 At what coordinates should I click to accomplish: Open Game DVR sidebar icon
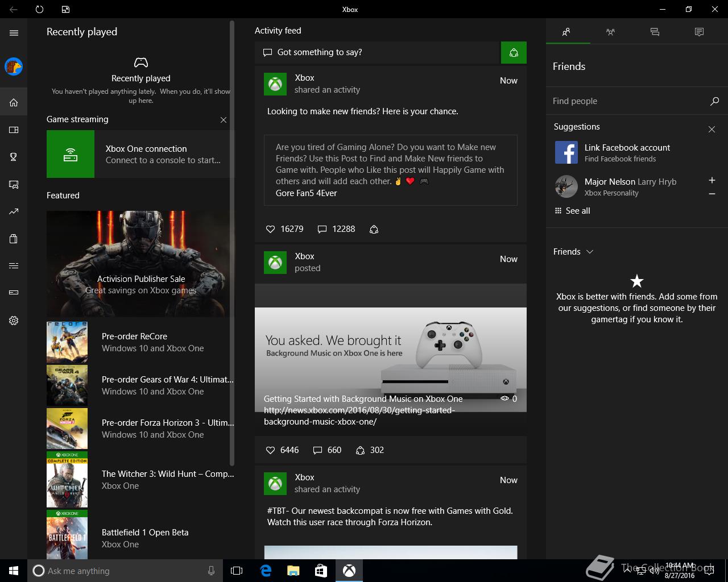[x=14, y=185]
